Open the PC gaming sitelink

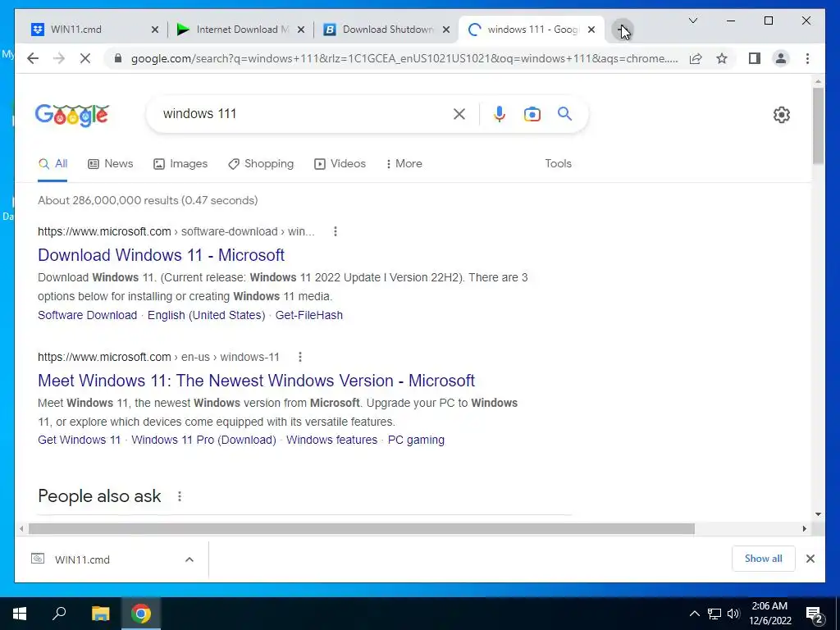(x=416, y=440)
